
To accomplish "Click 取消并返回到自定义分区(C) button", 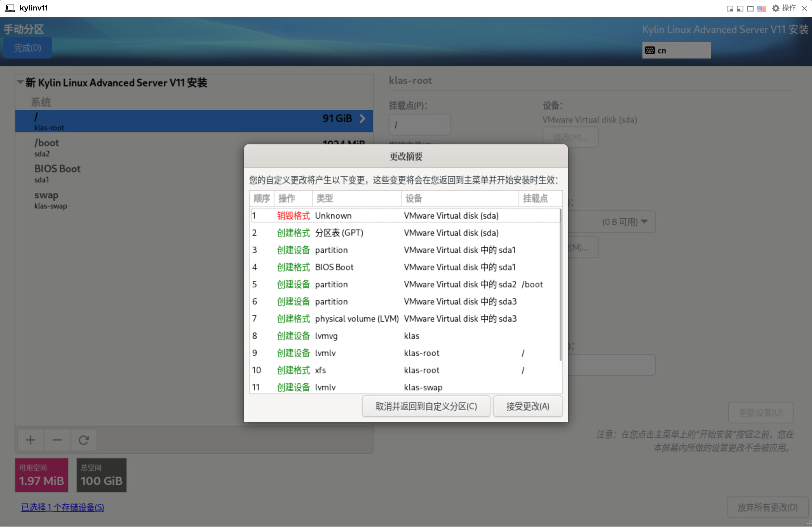I will point(426,406).
